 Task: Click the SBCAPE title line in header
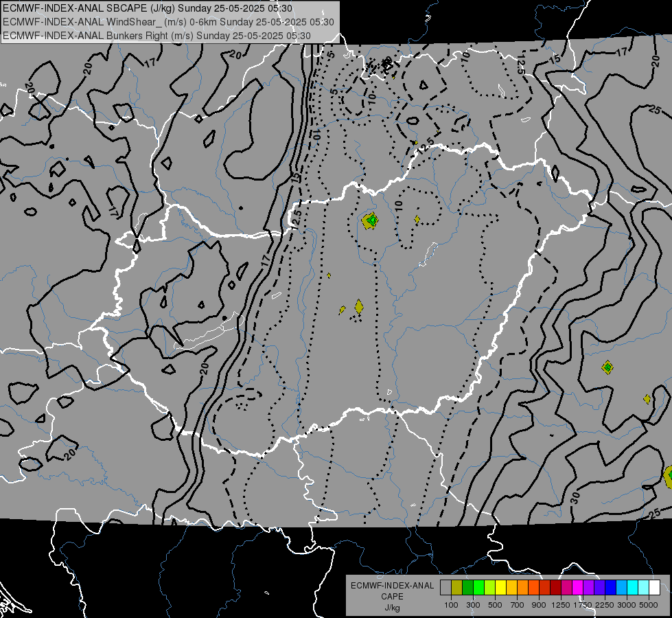pos(148,8)
